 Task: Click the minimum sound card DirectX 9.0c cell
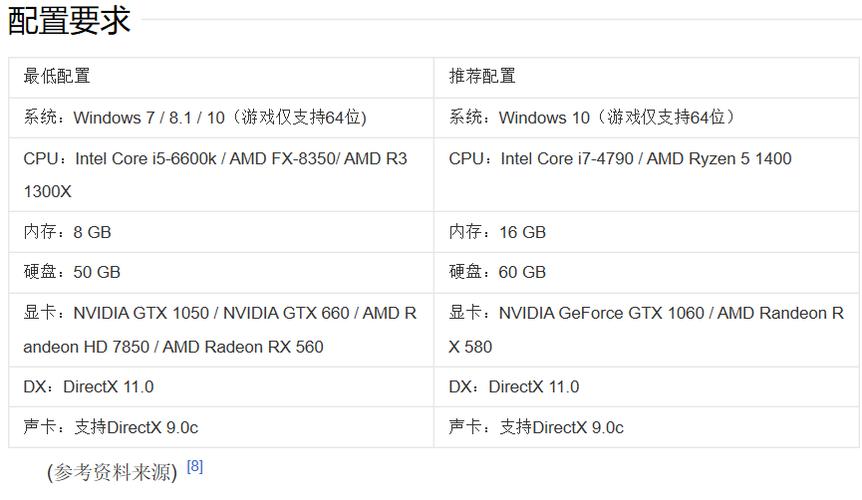[x=111, y=428]
